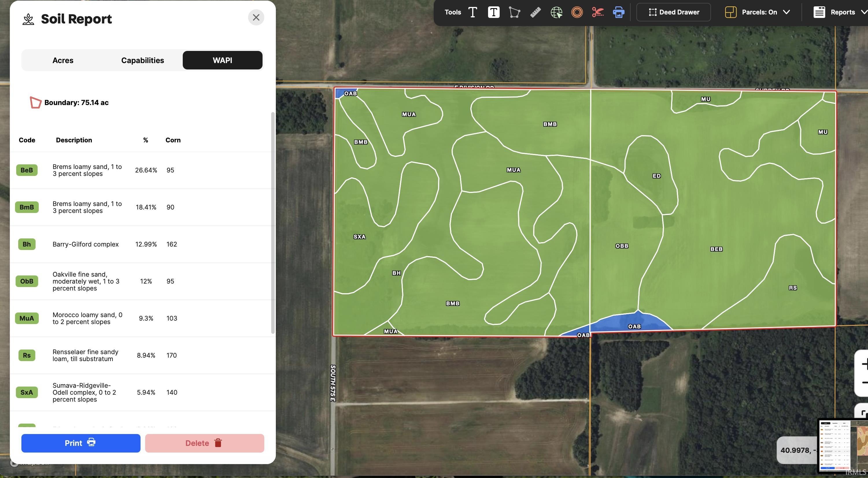868x478 pixels.
Task: Activate the polygon drawing tool
Action: click(515, 12)
